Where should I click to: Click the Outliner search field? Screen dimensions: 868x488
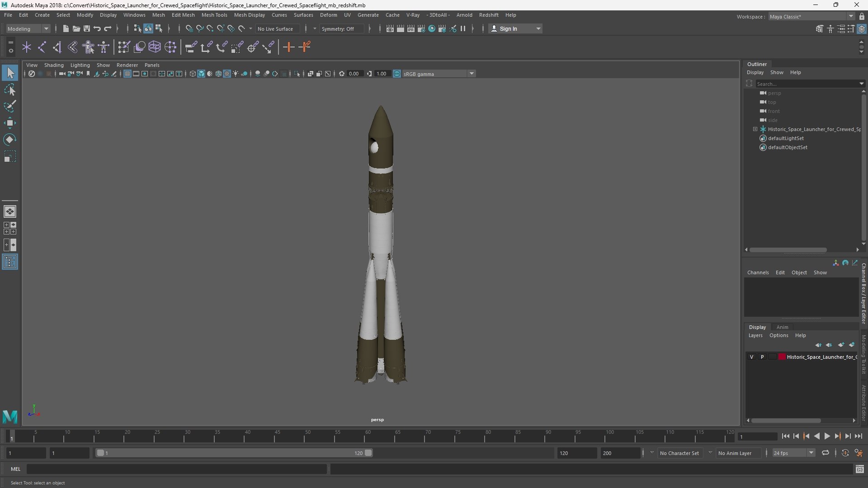807,84
